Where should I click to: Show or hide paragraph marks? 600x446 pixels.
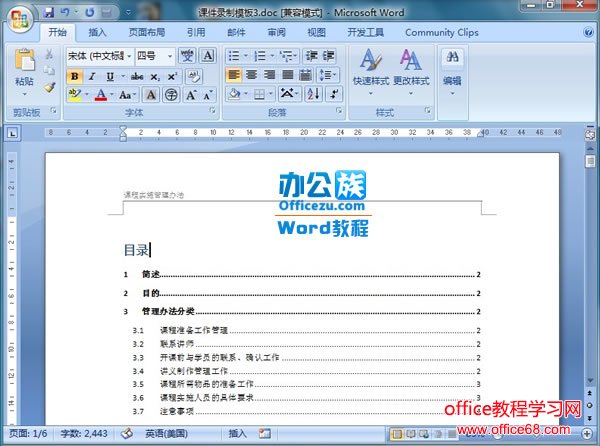[x=334, y=94]
